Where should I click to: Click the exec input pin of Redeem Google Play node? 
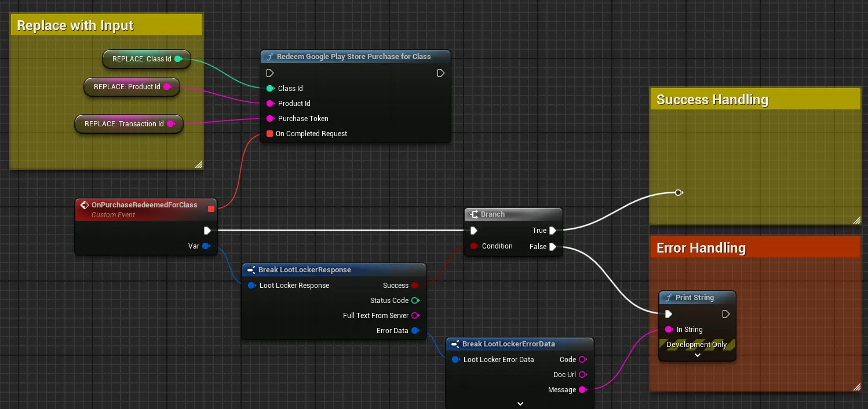(270, 73)
